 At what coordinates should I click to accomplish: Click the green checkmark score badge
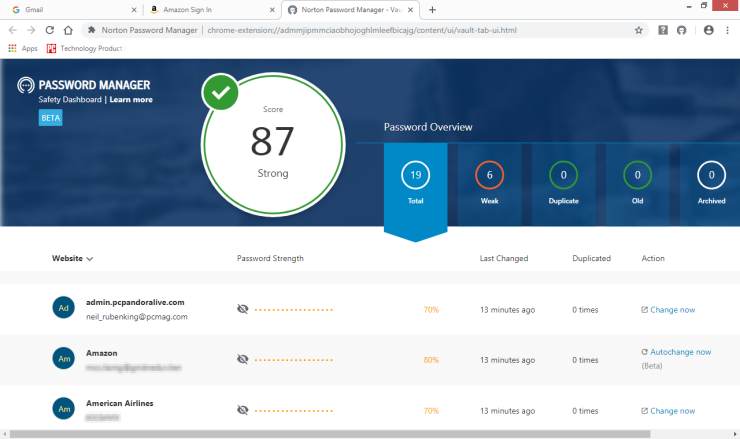coord(220,92)
